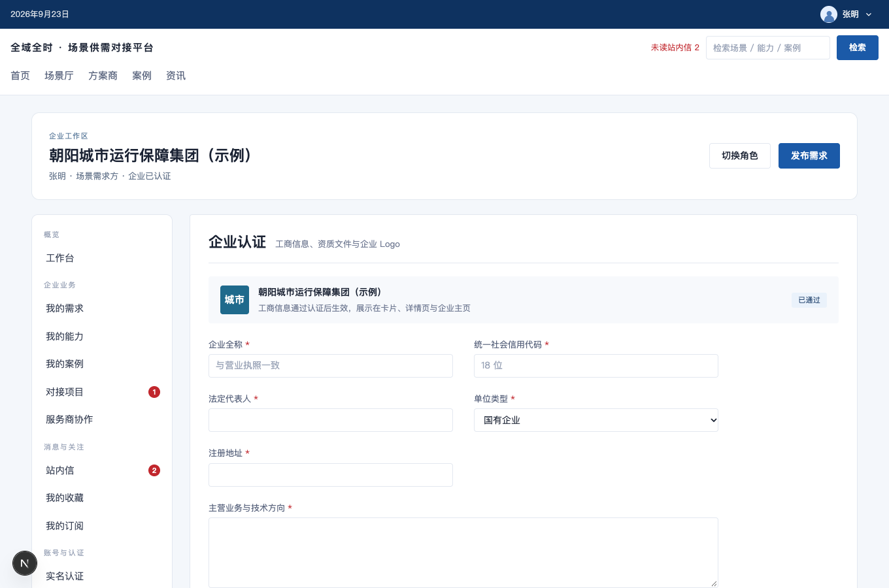Open 方案商 in the top navigation

[103, 76]
